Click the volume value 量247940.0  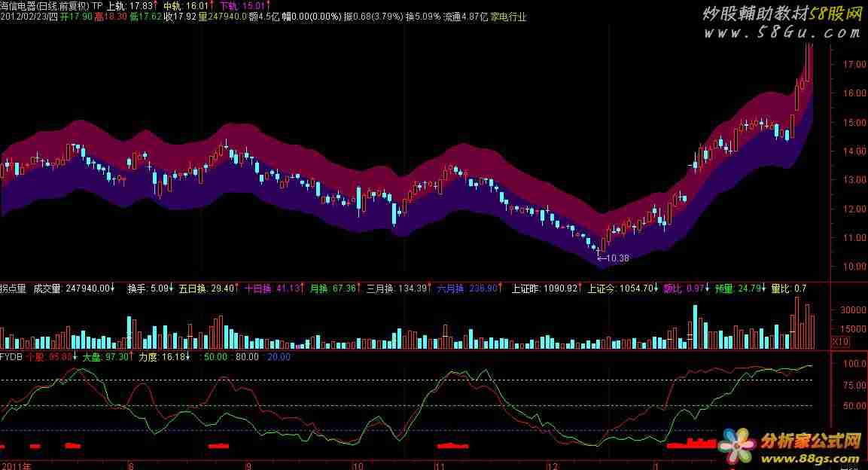(x=223, y=17)
